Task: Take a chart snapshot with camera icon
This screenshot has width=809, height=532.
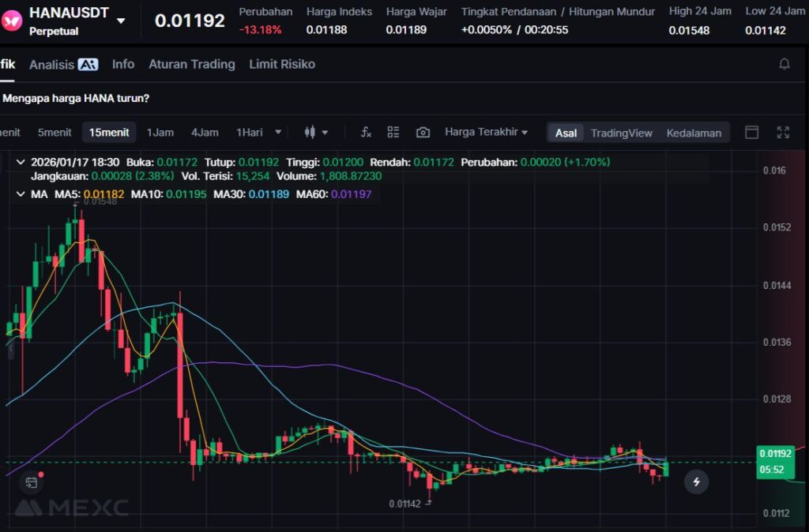Action: [x=423, y=133]
